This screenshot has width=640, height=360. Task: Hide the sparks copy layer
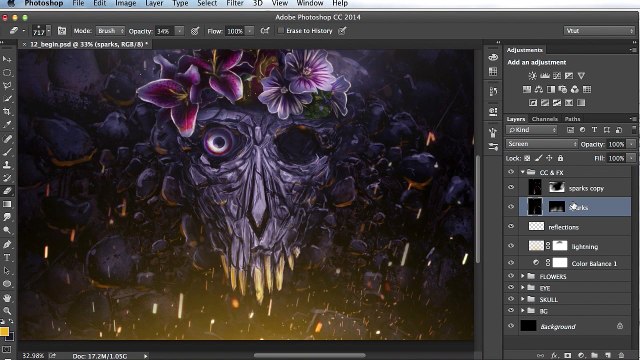(x=511, y=187)
